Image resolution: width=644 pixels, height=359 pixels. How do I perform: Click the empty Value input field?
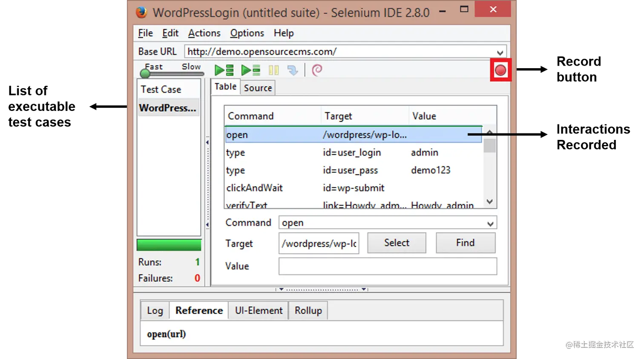(388, 266)
